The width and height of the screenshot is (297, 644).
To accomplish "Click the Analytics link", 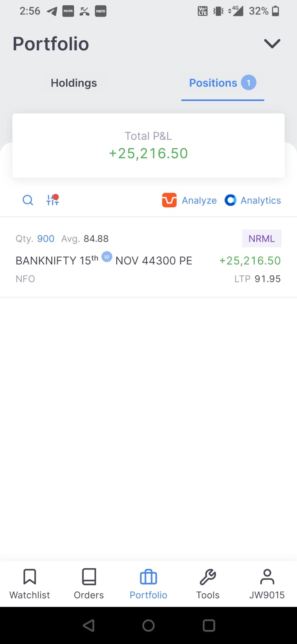I will (x=261, y=200).
